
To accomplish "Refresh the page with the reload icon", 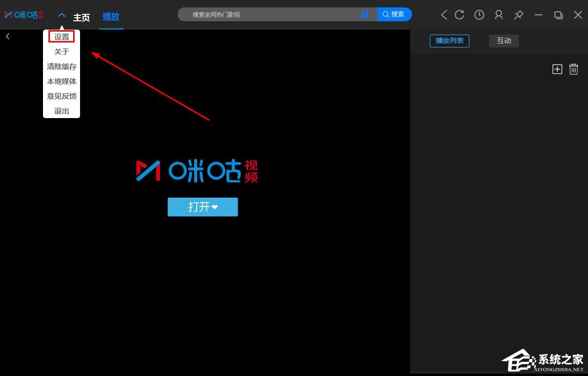I will pyautogui.click(x=460, y=15).
